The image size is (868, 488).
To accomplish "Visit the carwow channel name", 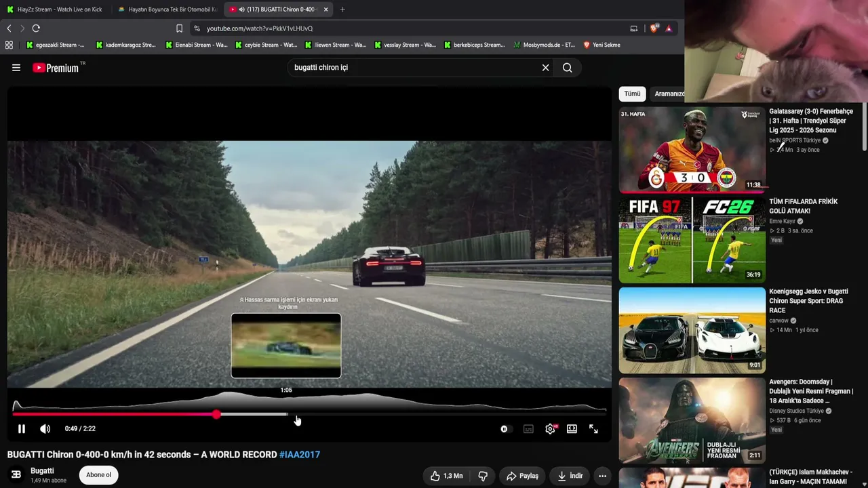I will (x=778, y=321).
